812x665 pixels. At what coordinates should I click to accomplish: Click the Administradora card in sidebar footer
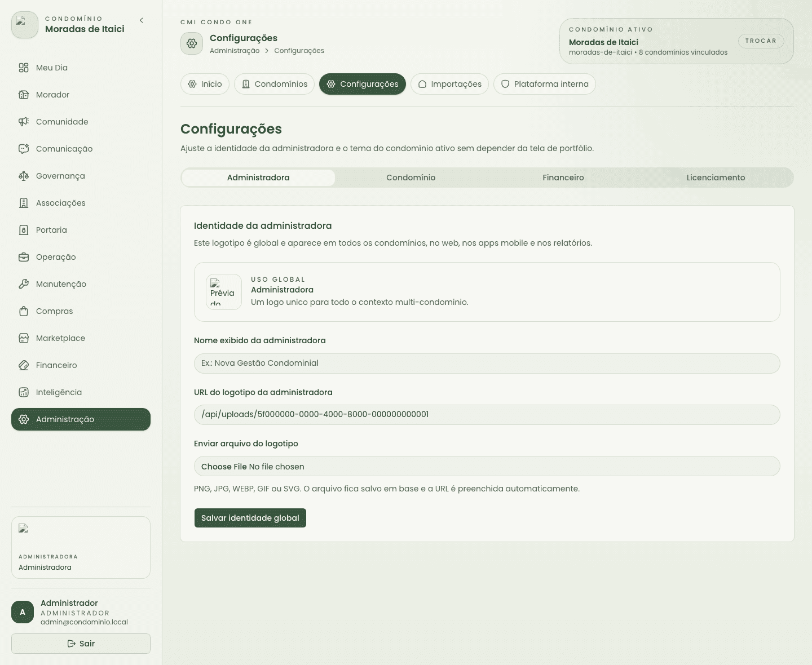tap(81, 547)
